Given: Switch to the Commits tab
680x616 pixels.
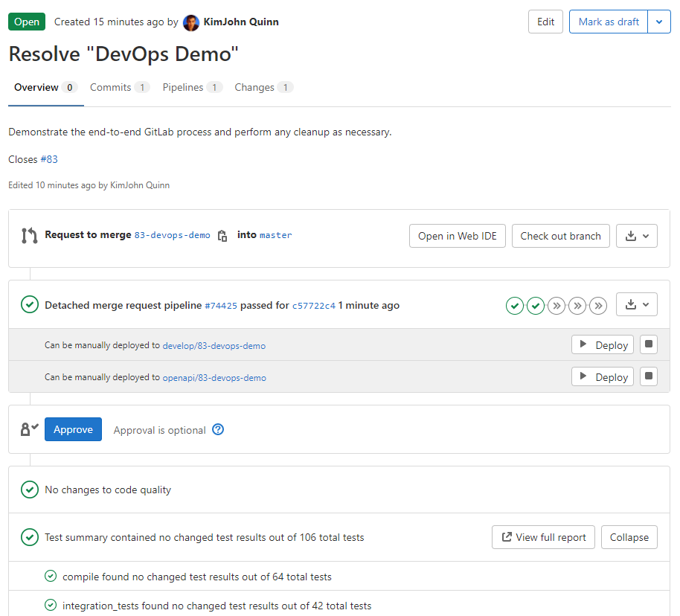Looking at the screenshot, I should (119, 88).
